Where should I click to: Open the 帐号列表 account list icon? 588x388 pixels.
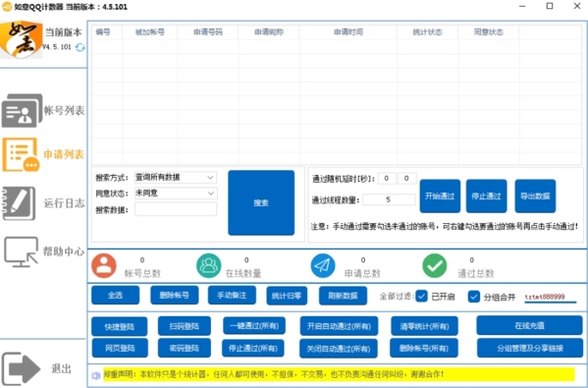tap(22, 111)
